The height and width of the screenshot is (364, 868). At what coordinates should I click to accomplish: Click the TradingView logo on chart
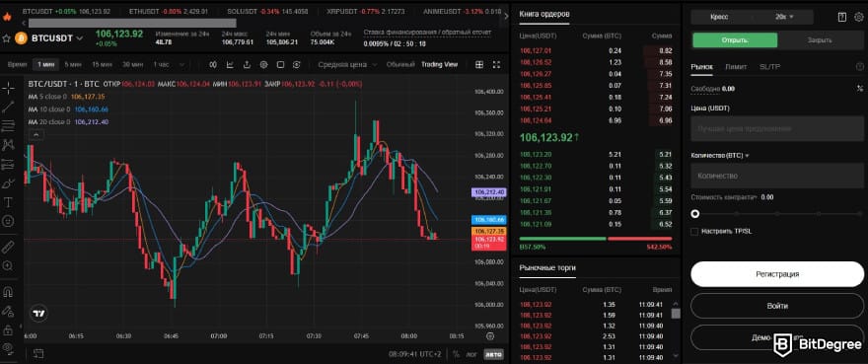click(38, 313)
